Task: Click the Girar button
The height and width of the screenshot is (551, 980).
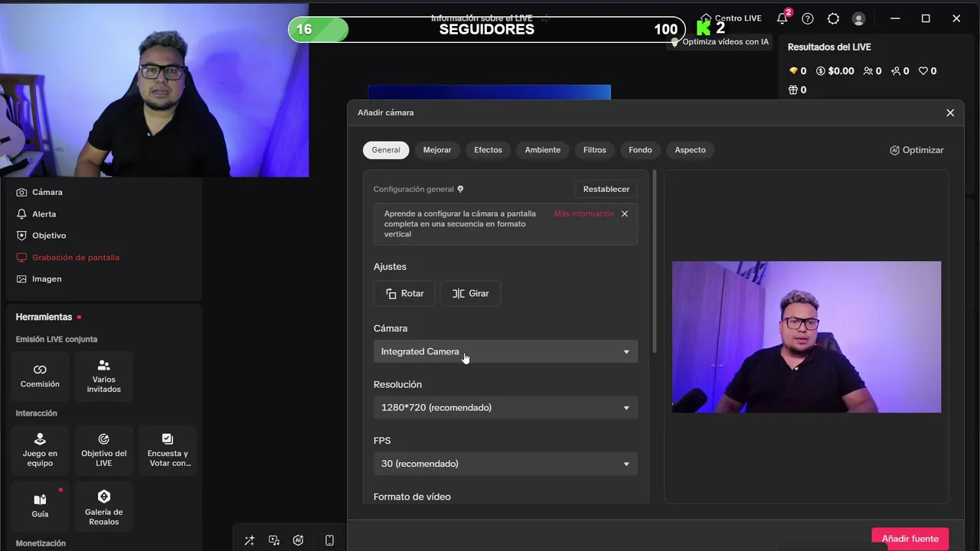Action: (470, 294)
